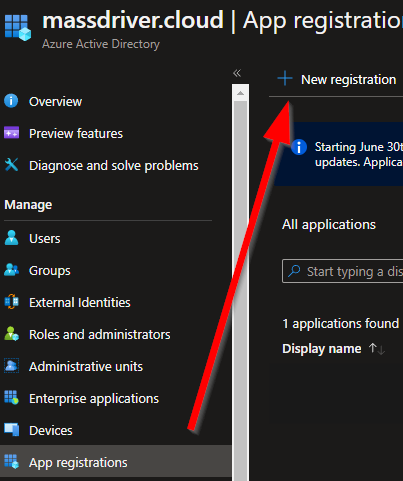Select the All applications tab

tap(329, 225)
